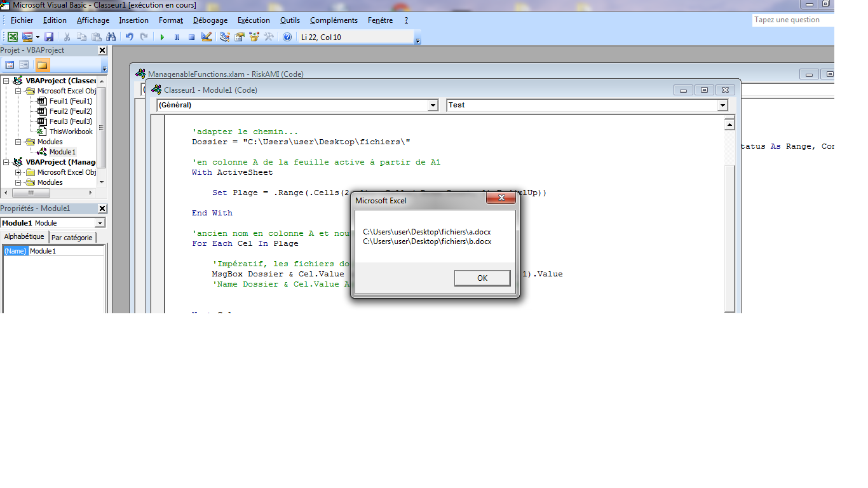Click the Project panel horizontal scrollbar right arrow
Image resolution: width=868 pixels, height=488 pixels.
(90, 193)
